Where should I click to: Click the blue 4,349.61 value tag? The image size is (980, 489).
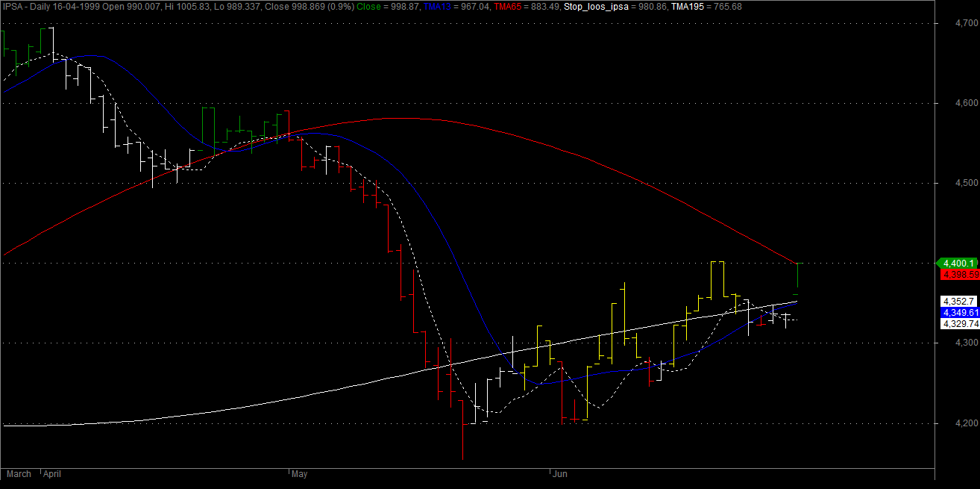click(960, 312)
